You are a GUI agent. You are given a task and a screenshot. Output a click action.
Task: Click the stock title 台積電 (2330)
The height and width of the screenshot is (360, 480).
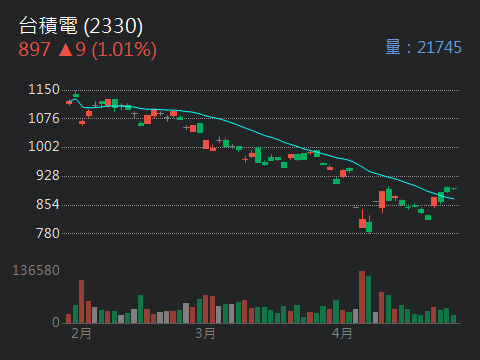(x=81, y=26)
